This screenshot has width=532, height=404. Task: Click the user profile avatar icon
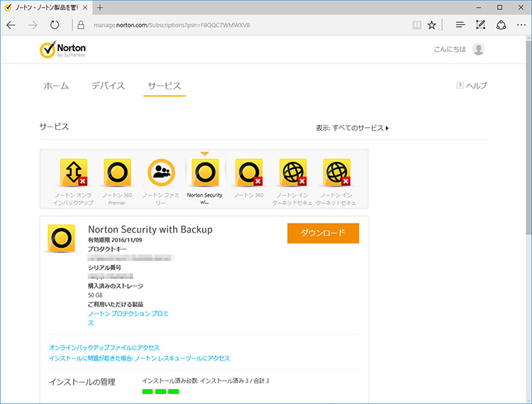click(x=479, y=49)
